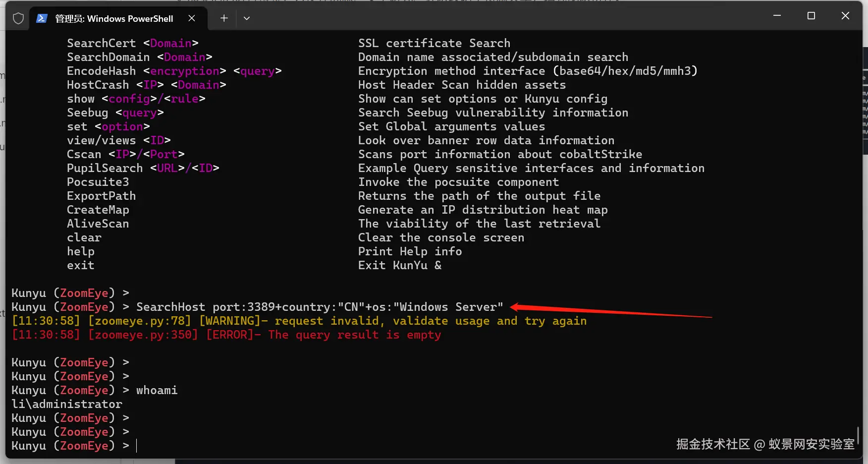Click 'Example Query sensitive interfaces and information'
The width and height of the screenshot is (868, 464).
point(531,168)
